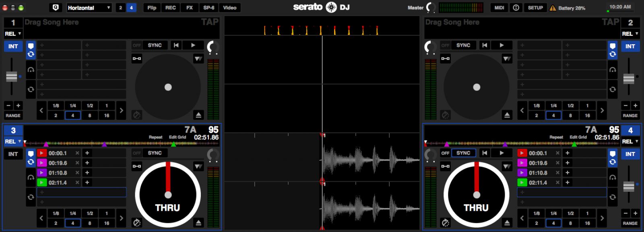Show previous loop sizes on deck 3
The width and height of the screenshot is (644, 232).
[41, 218]
